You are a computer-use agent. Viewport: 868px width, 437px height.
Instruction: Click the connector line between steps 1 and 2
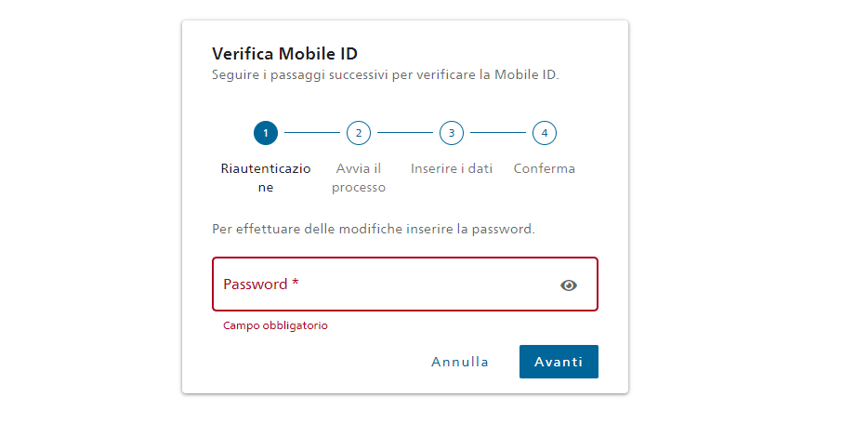coord(312,133)
